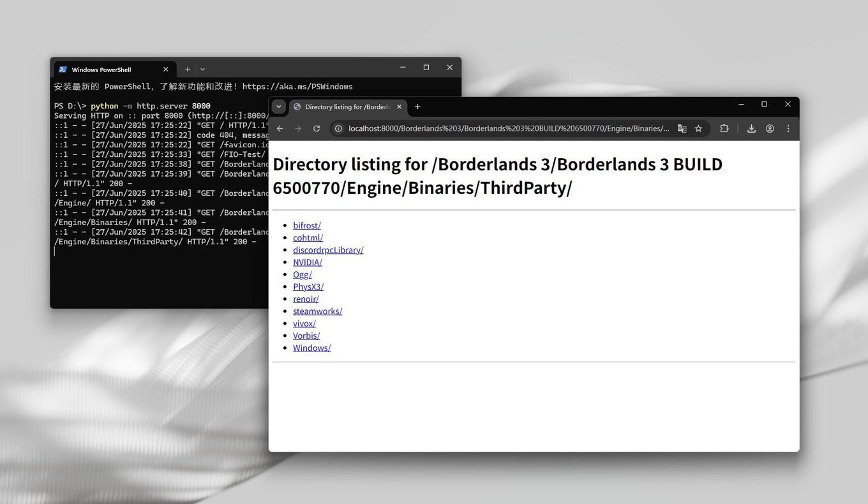Open PowerShell new tab profile dropdown
868x504 pixels.
(202, 69)
